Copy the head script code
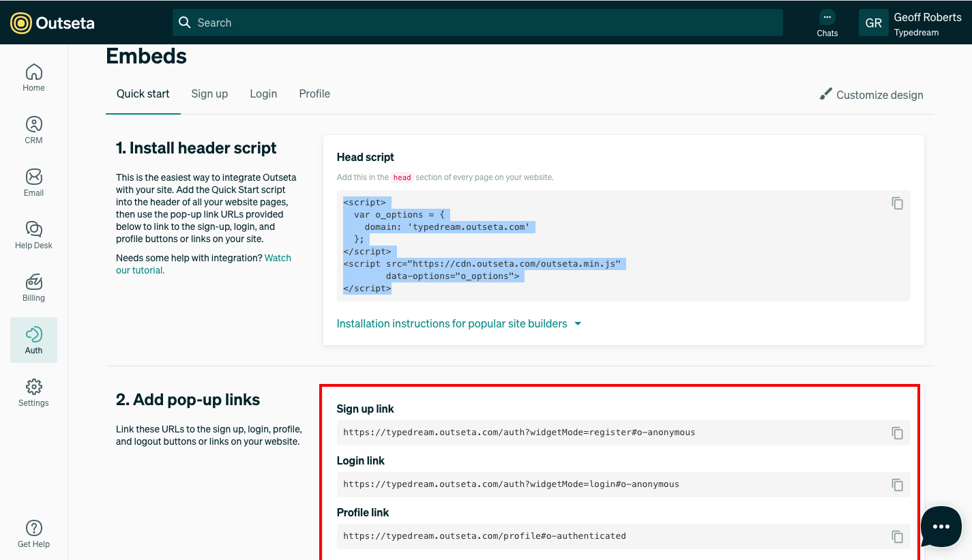The image size is (972, 560). pyautogui.click(x=898, y=203)
